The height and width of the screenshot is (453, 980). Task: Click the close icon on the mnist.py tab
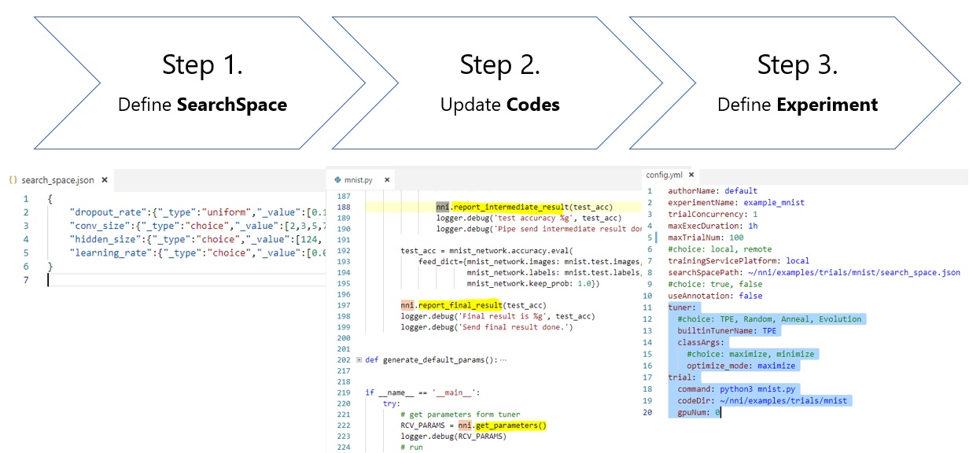pos(386,179)
